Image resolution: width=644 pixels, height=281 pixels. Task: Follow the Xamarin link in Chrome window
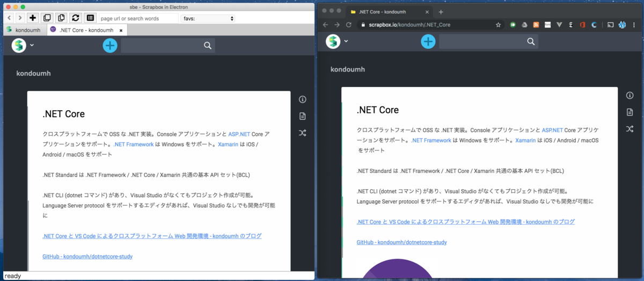[525, 140]
